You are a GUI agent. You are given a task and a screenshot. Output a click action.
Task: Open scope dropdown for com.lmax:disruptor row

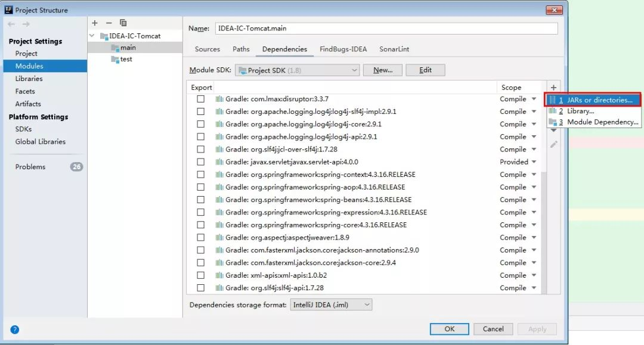coord(534,99)
